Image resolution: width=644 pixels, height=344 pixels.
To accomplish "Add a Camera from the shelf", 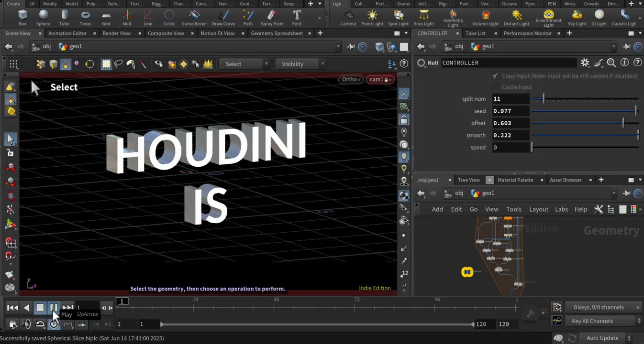I will [x=348, y=18].
